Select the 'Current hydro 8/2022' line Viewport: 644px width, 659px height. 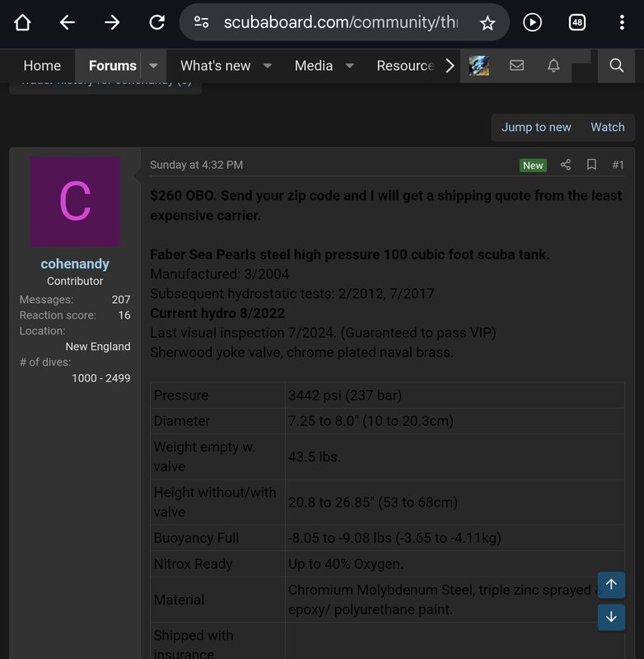[x=217, y=313]
